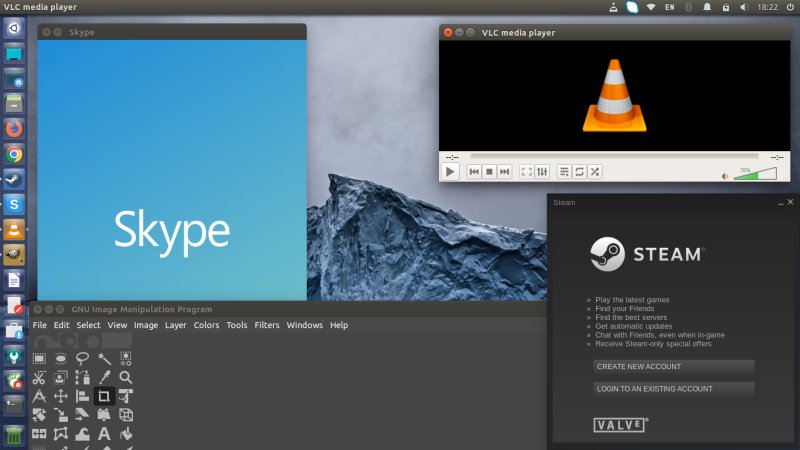Viewport: 800px width, 450px height.
Task: Select the Move tool in GIMP
Action: point(61,396)
